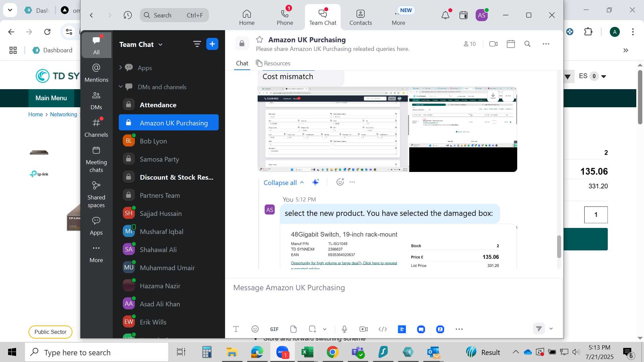Open screenshot options dropdown arrow

point(325,329)
